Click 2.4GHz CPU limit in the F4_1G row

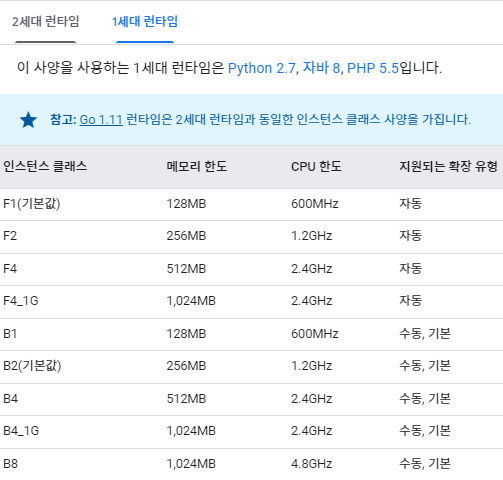point(312,301)
